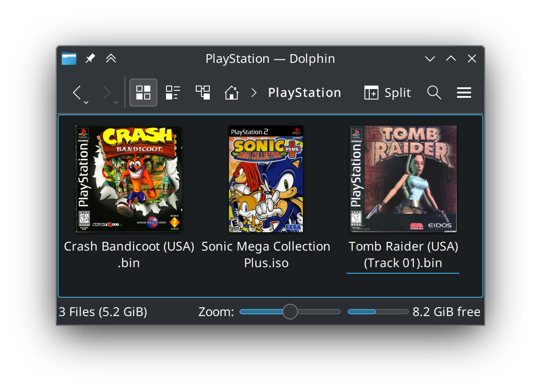Open the Search magnifier tool

[x=434, y=93]
